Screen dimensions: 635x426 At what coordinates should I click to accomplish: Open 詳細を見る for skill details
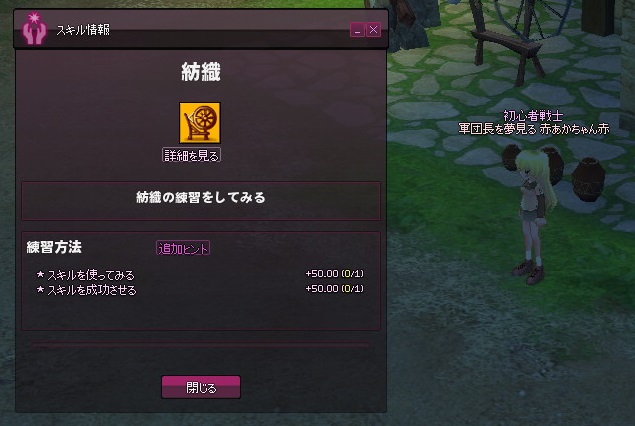tap(192, 155)
